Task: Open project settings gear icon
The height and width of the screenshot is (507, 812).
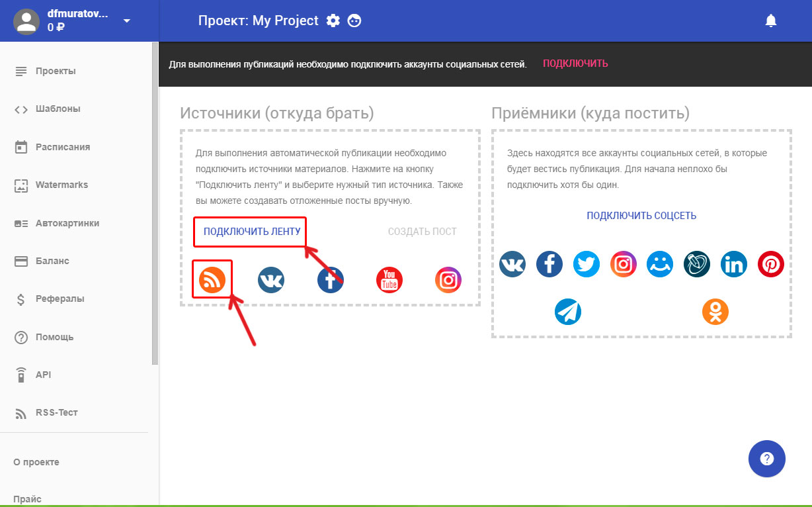Action: click(x=333, y=21)
